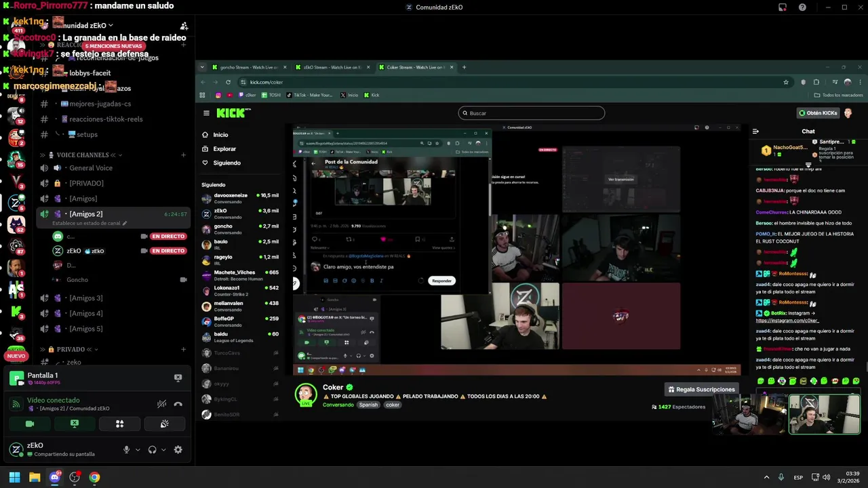
Task: Open microphone input options dropdown
Action: coord(138,449)
